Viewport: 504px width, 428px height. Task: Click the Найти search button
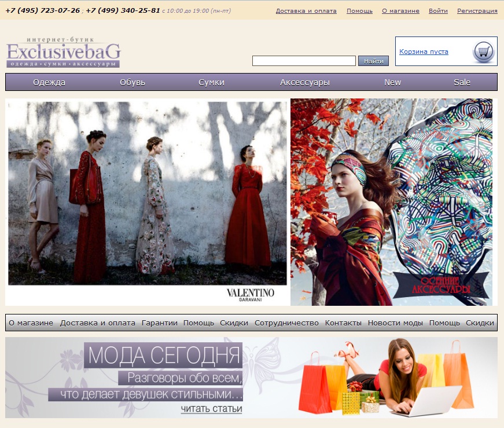tap(373, 61)
